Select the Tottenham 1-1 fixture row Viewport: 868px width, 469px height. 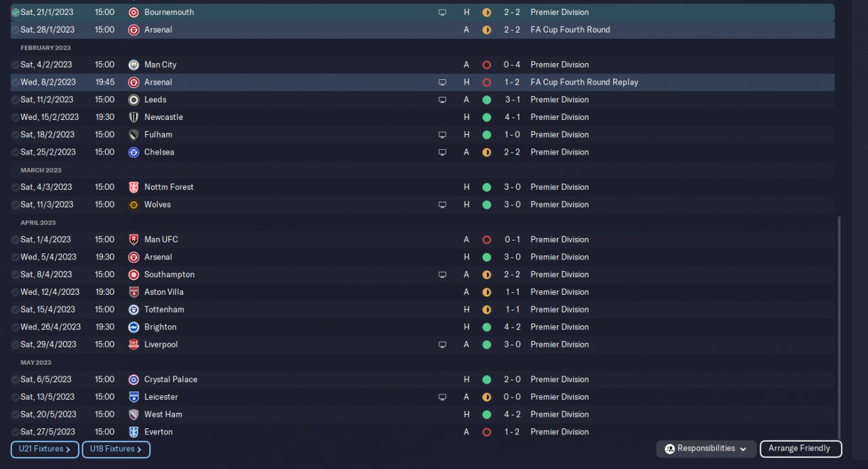tap(422, 310)
